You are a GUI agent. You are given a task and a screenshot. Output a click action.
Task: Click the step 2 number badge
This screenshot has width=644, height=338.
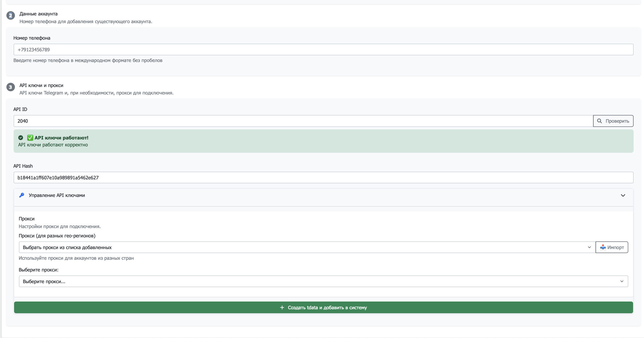(11, 16)
